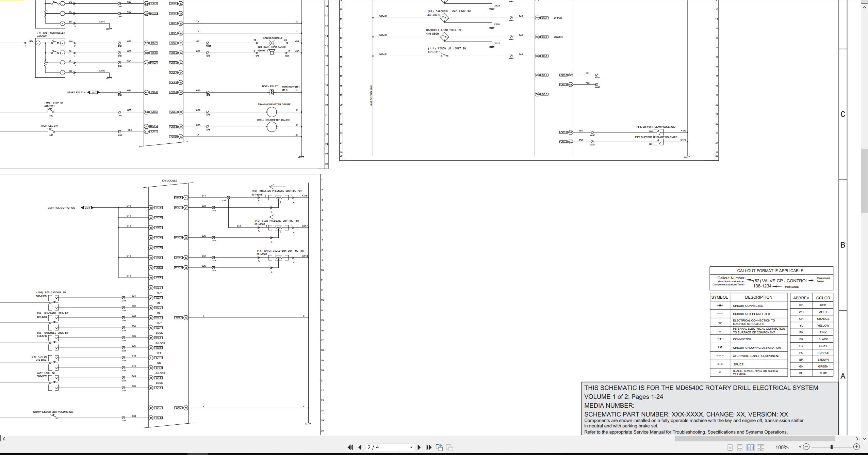Click the CIRCUIT NOT CONNECTED legend row
The image size is (868, 455).
click(x=749, y=314)
